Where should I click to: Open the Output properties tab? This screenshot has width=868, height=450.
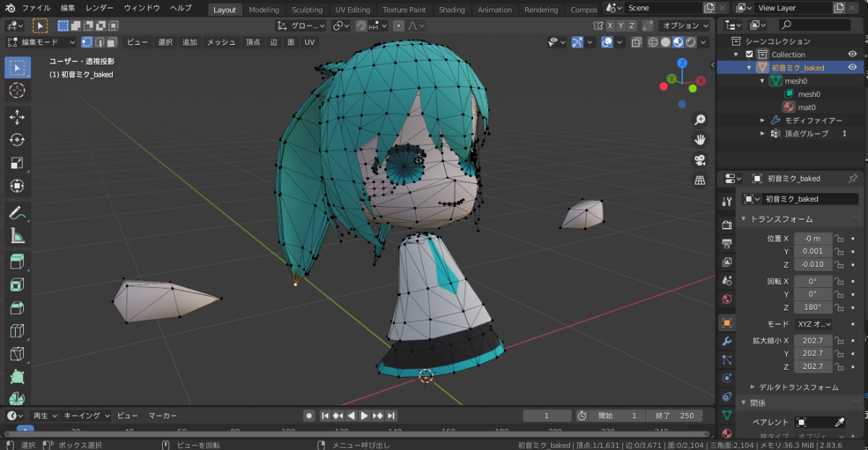727,243
